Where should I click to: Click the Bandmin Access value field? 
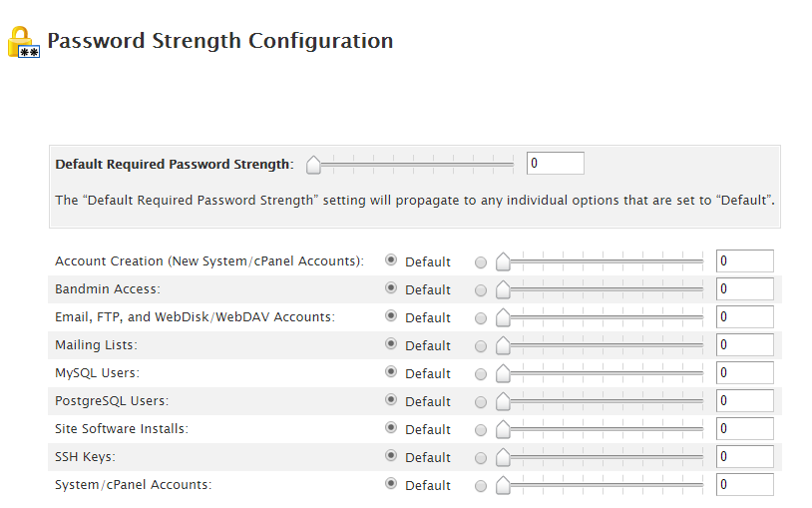click(744, 289)
